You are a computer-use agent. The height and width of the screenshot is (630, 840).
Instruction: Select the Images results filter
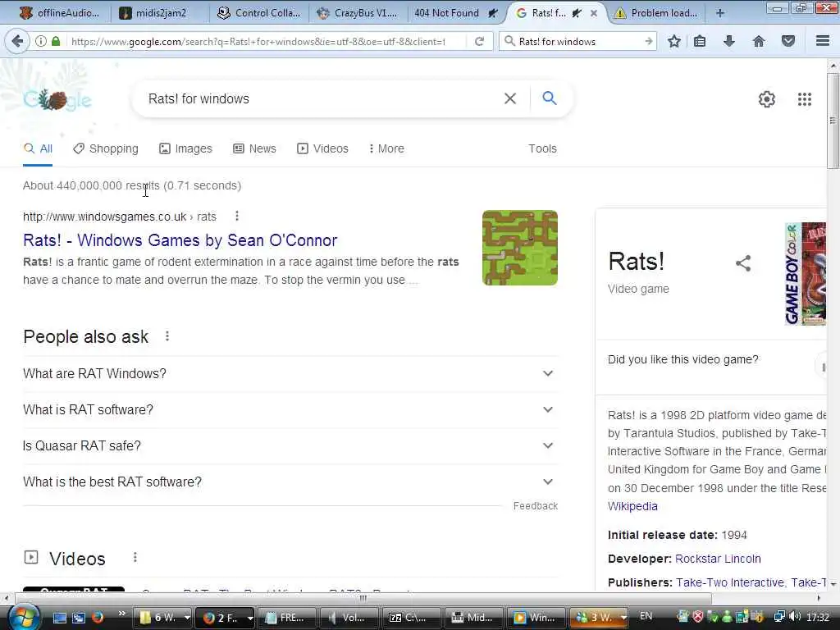pyautogui.click(x=186, y=148)
